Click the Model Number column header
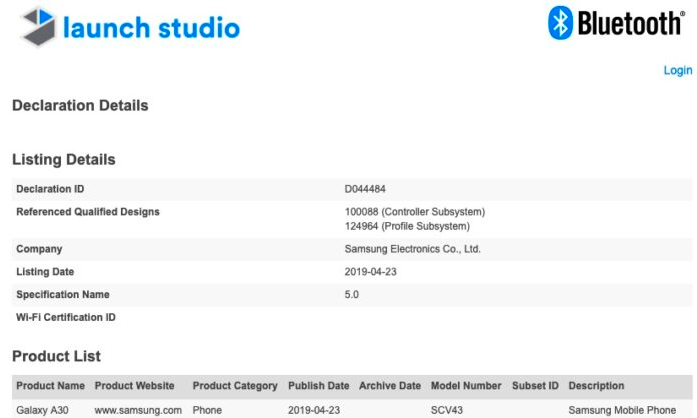The width and height of the screenshot is (697, 418). [465, 386]
